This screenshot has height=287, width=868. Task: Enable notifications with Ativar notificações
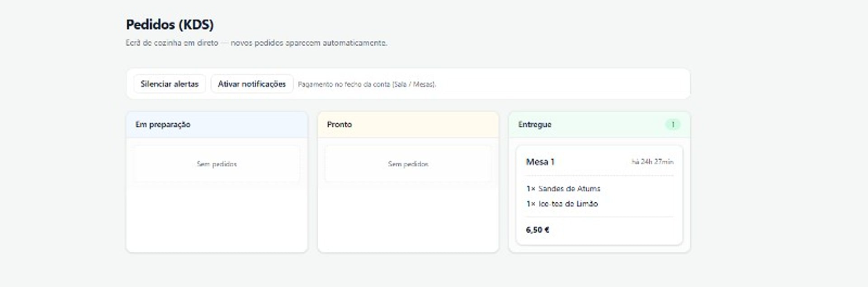[x=252, y=84]
